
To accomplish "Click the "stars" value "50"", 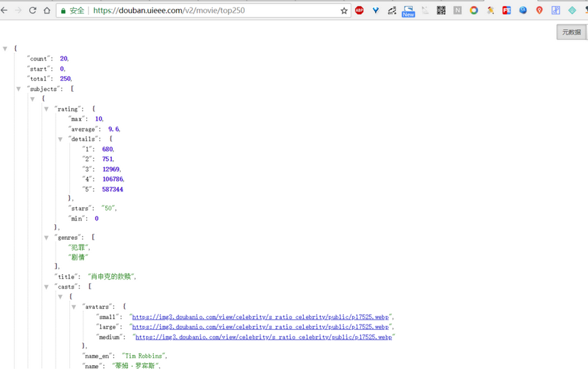I will click(x=109, y=208).
